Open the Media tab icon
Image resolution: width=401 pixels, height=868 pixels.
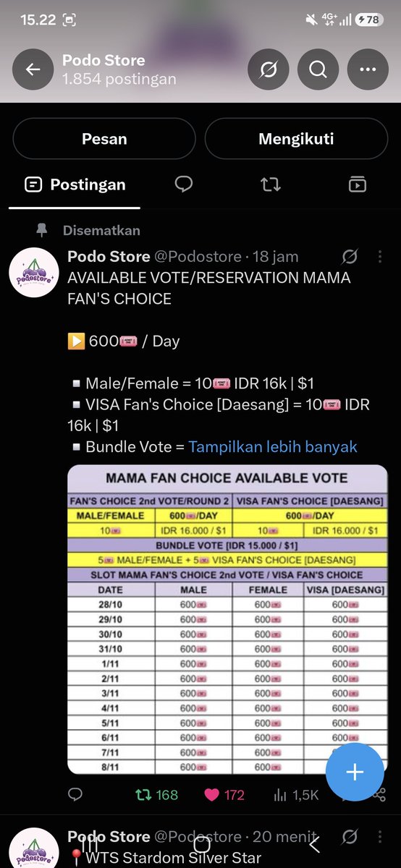tap(357, 184)
